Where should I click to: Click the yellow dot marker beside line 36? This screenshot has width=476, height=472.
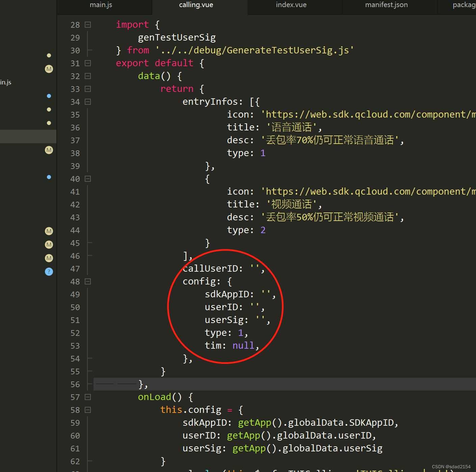[49, 123]
